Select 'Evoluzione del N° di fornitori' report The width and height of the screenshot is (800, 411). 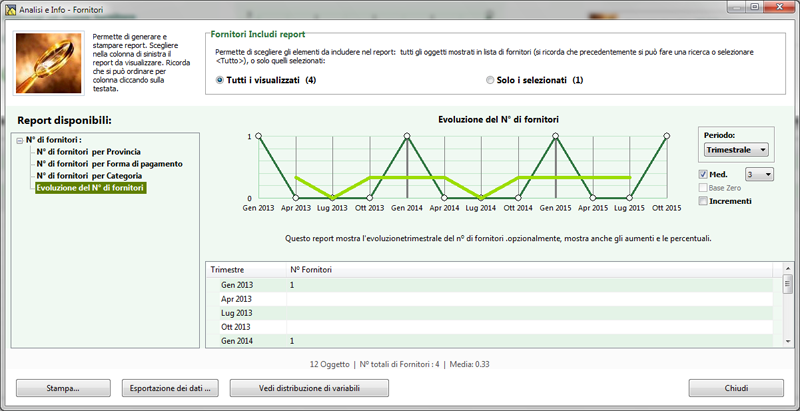pos(90,188)
